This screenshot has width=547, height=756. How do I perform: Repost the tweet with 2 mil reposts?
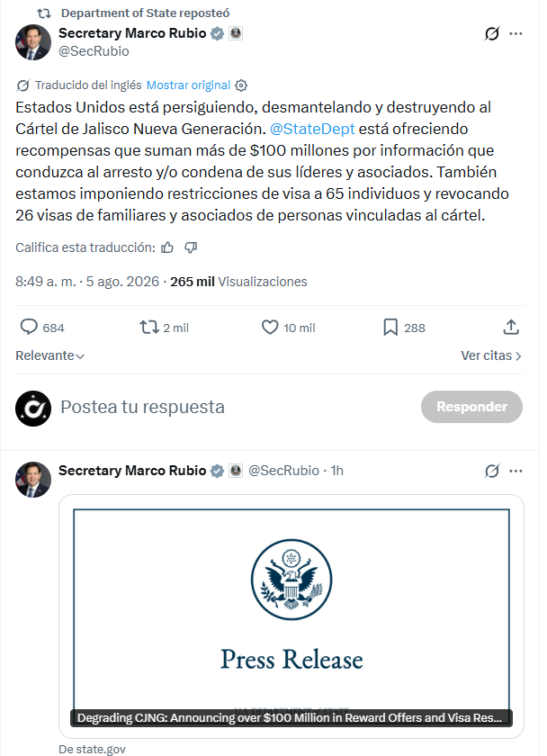pos(149,328)
